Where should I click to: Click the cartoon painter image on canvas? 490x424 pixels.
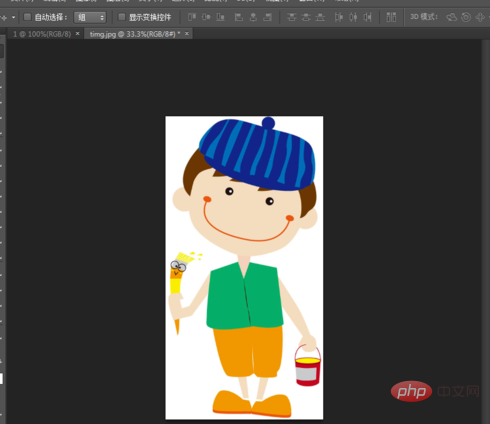(x=244, y=268)
